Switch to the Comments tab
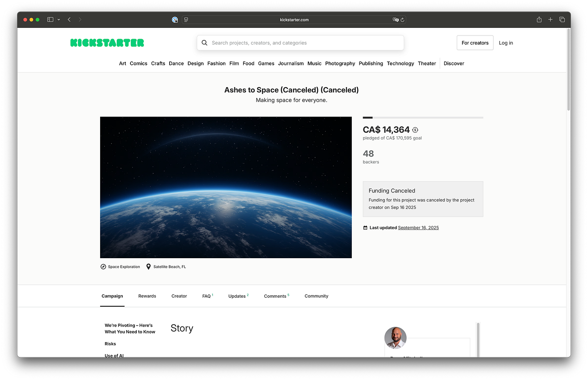 277,296
